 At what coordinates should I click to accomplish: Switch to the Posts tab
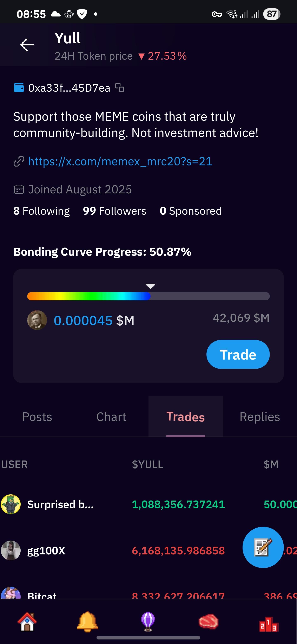coord(37,417)
